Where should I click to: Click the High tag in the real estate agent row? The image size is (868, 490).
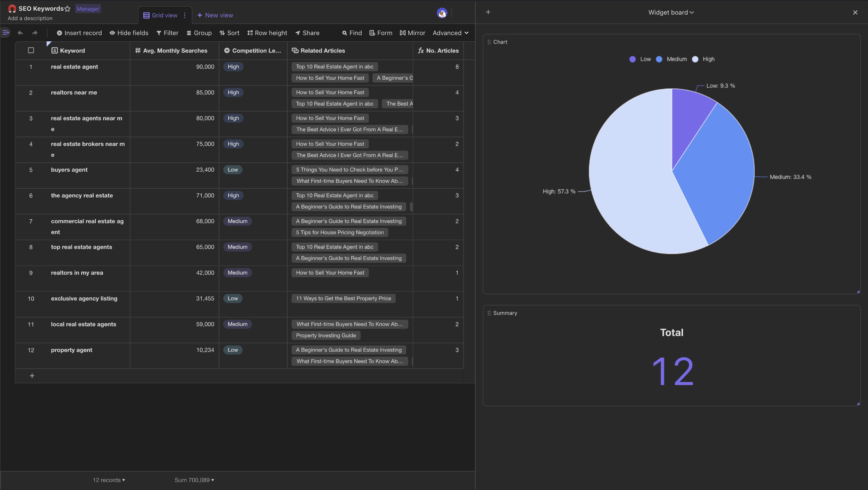pyautogui.click(x=233, y=67)
